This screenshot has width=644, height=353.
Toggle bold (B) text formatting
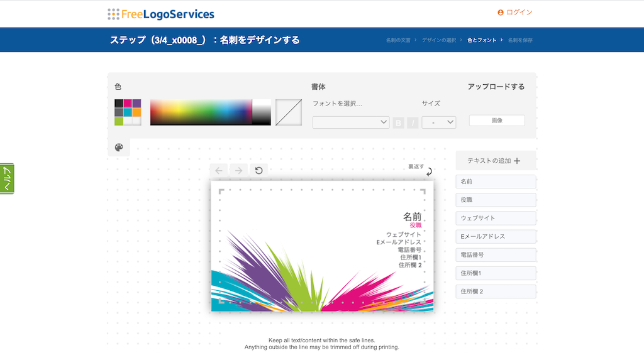pos(398,123)
